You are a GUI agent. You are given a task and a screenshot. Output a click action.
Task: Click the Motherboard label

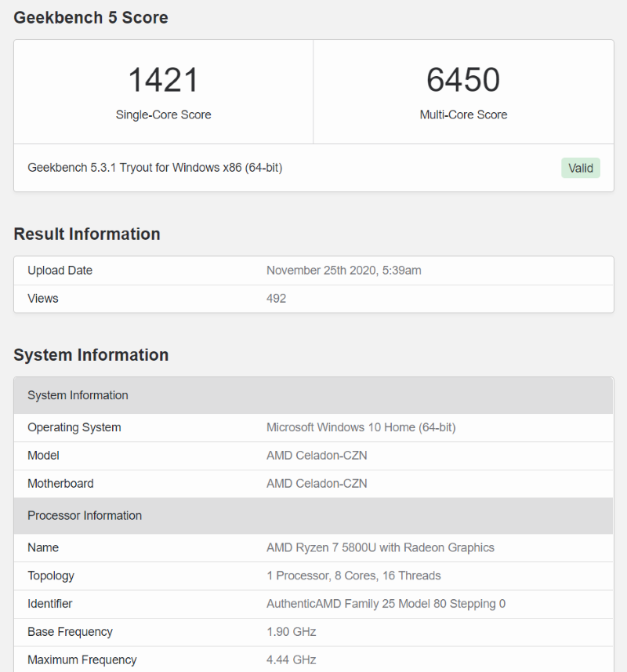click(x=60, y=484)
